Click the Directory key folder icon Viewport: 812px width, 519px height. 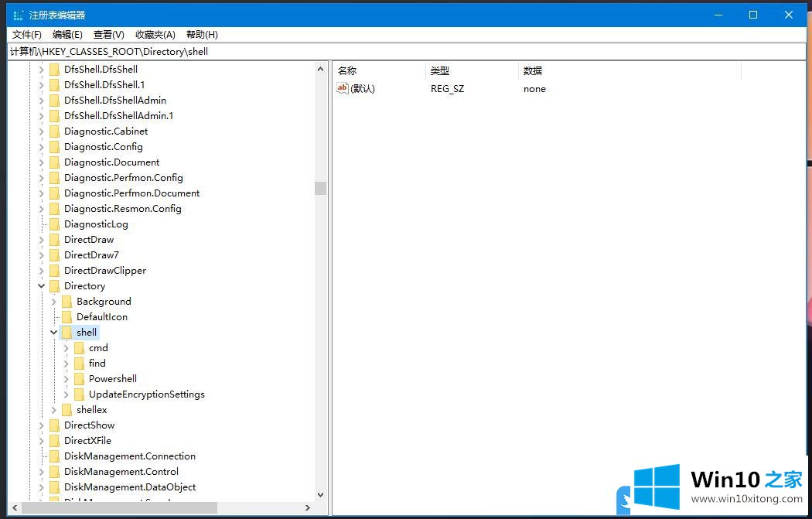tap(54, 286)
